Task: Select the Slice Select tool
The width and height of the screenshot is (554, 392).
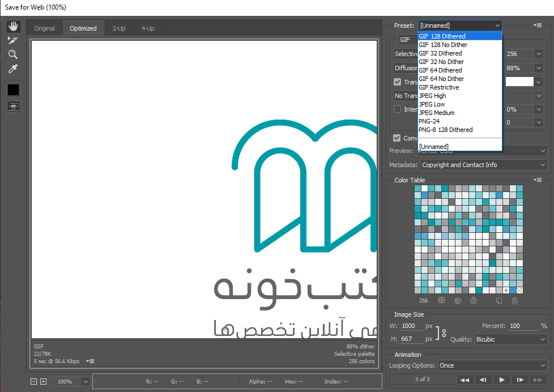Action: 13,40
